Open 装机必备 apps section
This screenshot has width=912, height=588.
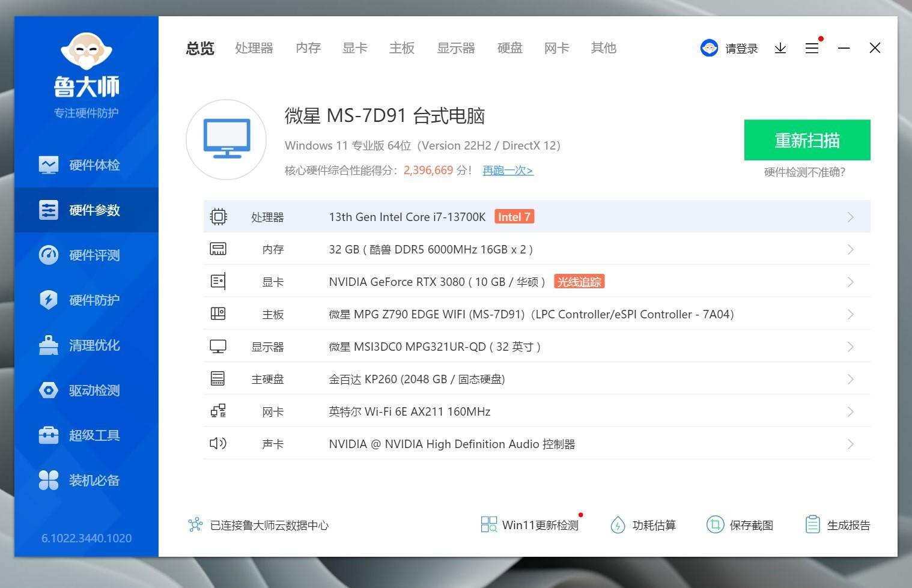(x=87, y=480)
